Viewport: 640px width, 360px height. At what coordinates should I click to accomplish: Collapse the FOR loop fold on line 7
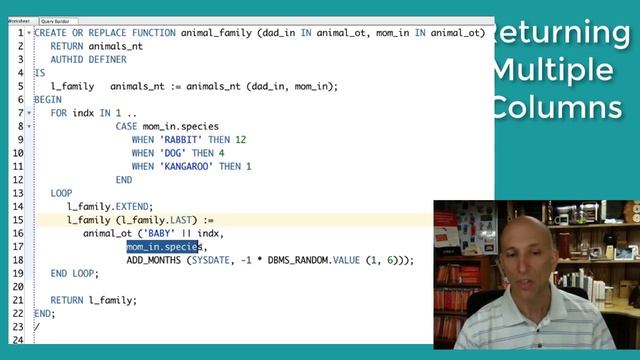[x=29, y=113]
